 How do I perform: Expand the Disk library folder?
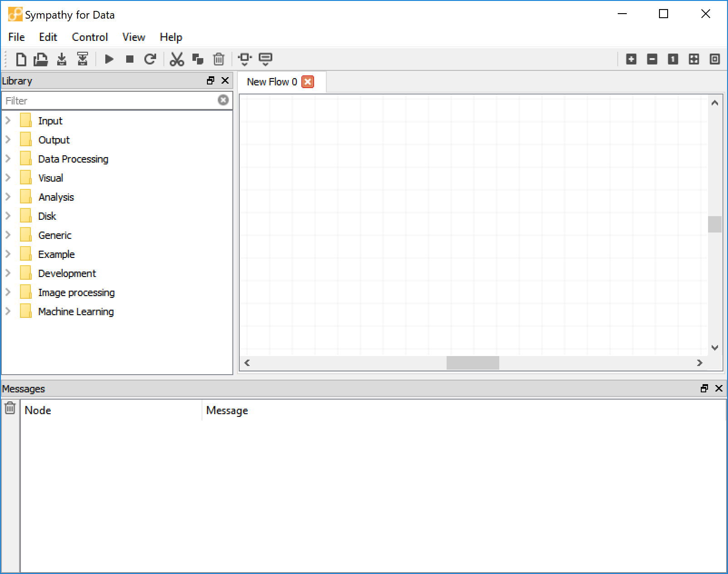tap(8, 216)
